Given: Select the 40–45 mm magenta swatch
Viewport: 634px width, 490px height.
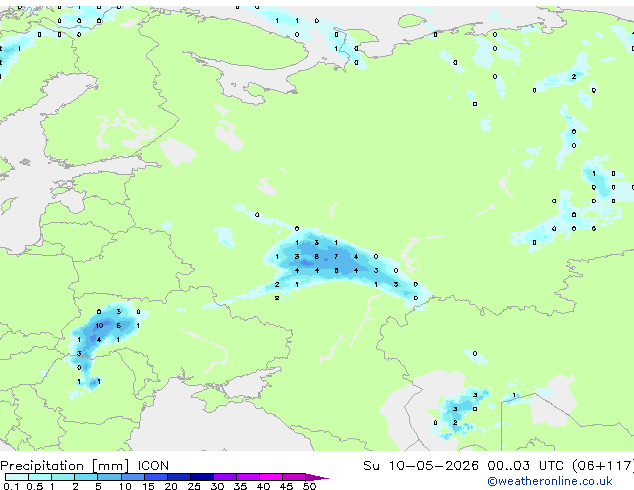Looking at the screenshot, I should click(x=271, y=477).
